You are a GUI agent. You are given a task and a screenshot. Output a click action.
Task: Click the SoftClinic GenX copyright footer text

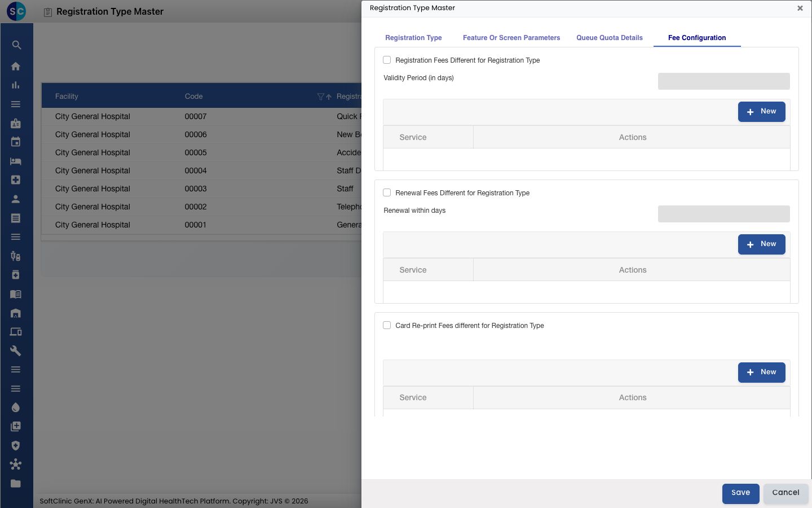click(x=174, y=501)
